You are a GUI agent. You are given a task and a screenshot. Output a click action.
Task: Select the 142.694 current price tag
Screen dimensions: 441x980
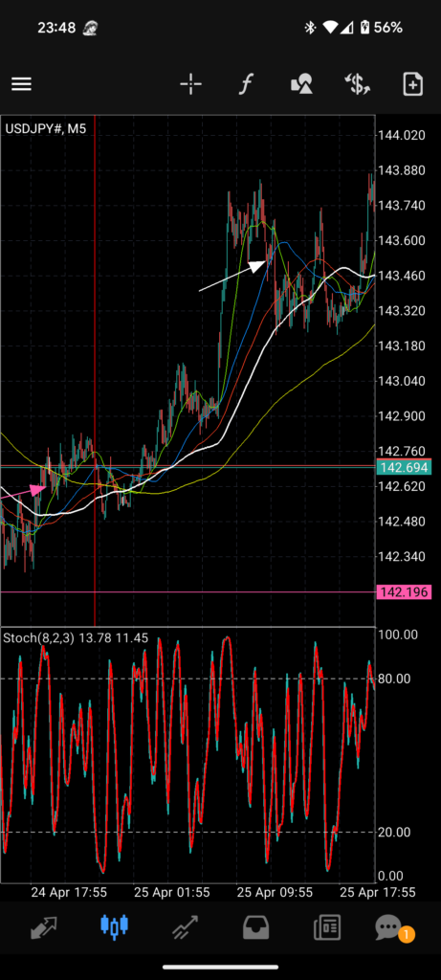click(x=404, y=467)
